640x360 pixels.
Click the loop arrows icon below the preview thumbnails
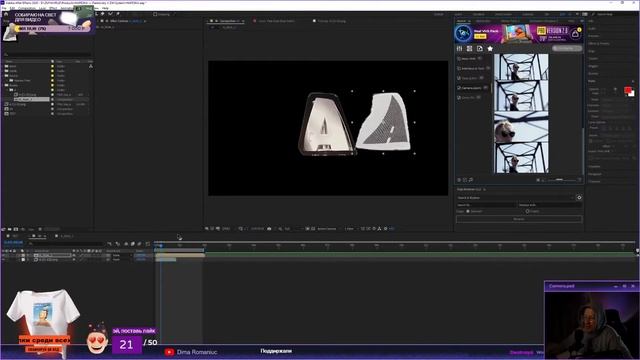click(471, 180)
